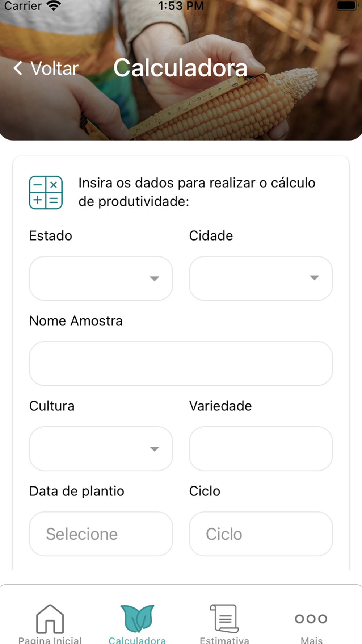Viewport: 362px width, 644px height.
Task: Tap the back chevron arrow icon
Action: coord(18,68)
